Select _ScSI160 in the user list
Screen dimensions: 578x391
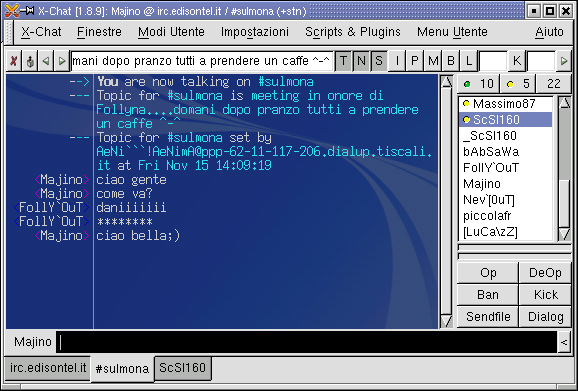(505, 136)
